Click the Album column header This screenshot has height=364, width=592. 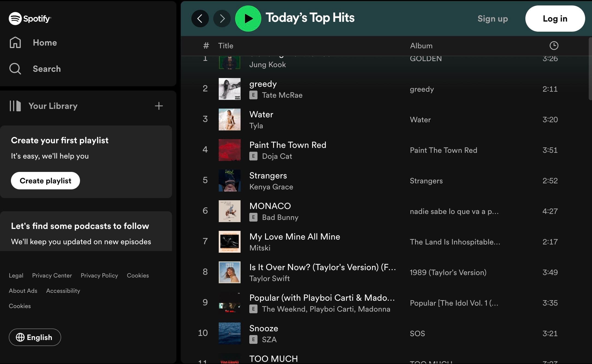tap(421, 46)
